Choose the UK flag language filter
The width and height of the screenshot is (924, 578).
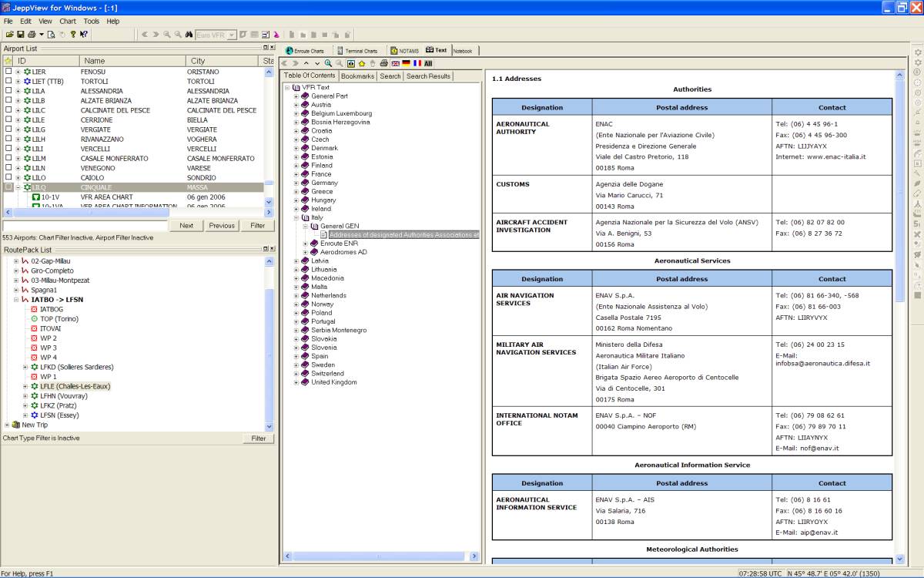point(395,63)
